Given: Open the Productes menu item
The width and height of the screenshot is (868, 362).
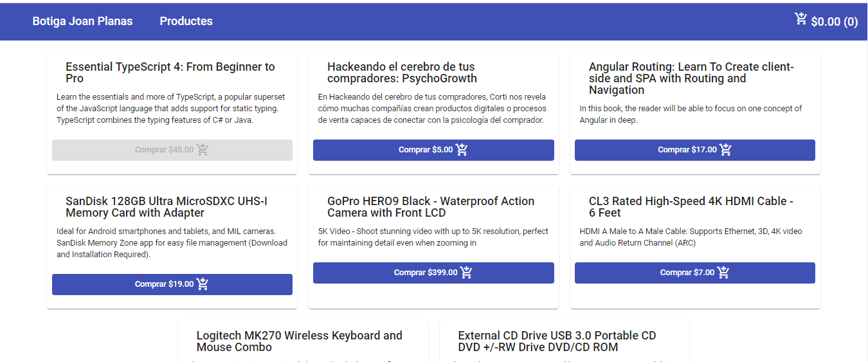Looking at the screenshot, I should 186,21.
